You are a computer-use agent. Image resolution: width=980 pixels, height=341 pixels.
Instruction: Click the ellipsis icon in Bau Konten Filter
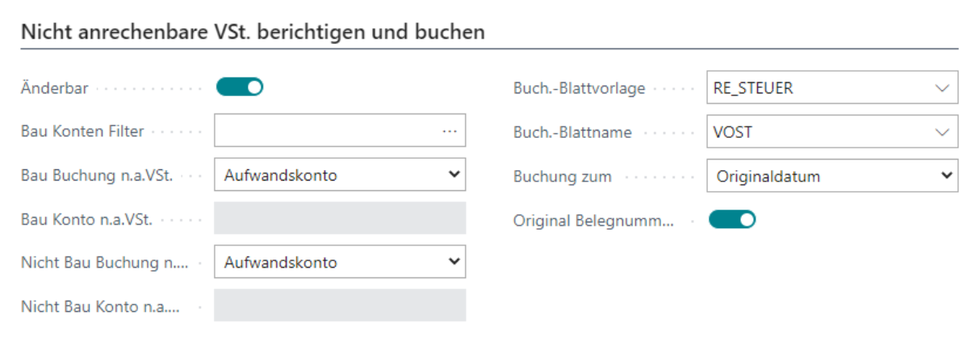[450, 131]
